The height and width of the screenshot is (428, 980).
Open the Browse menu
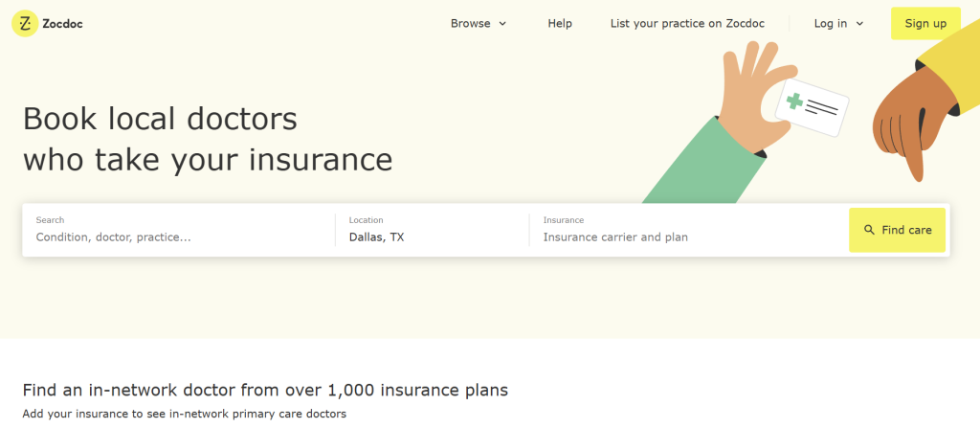tap(471, 24)
